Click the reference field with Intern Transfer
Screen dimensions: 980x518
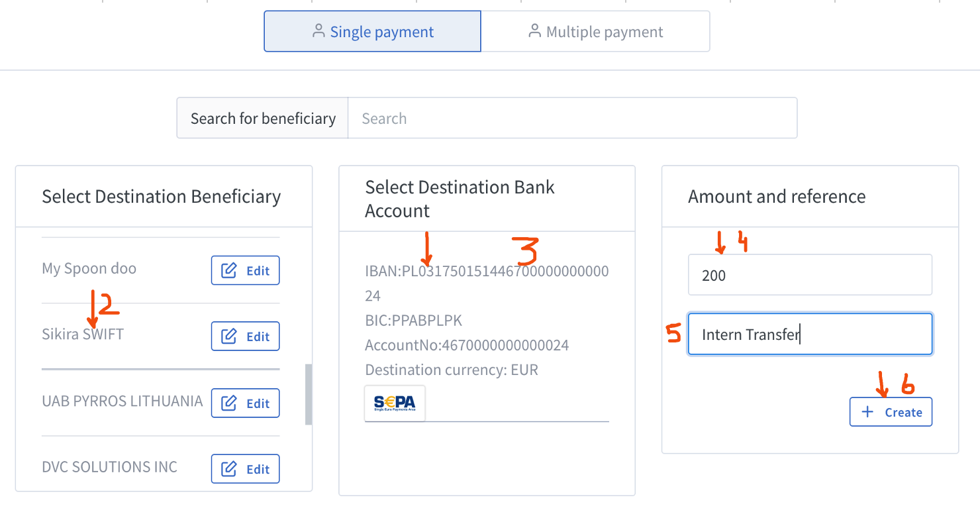810,335
